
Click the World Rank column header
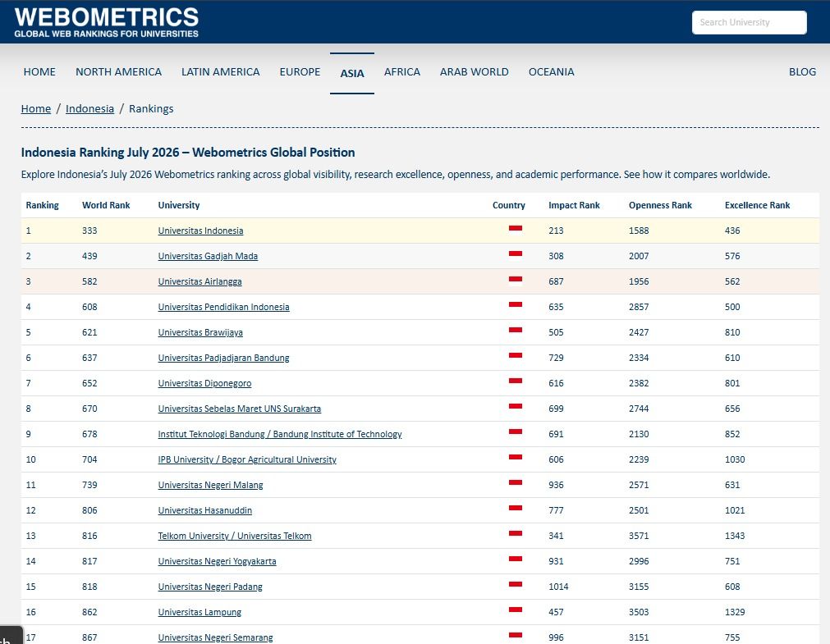point(106,205)
